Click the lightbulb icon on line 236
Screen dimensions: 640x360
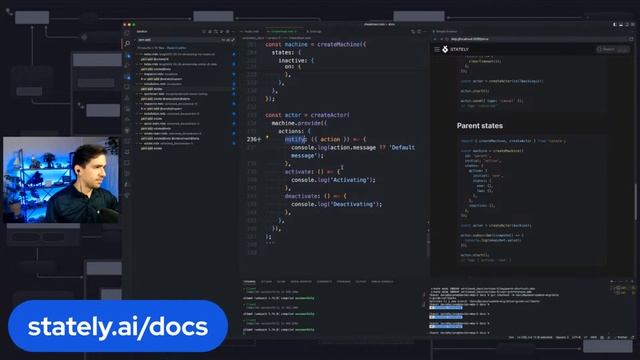[267, 138]
